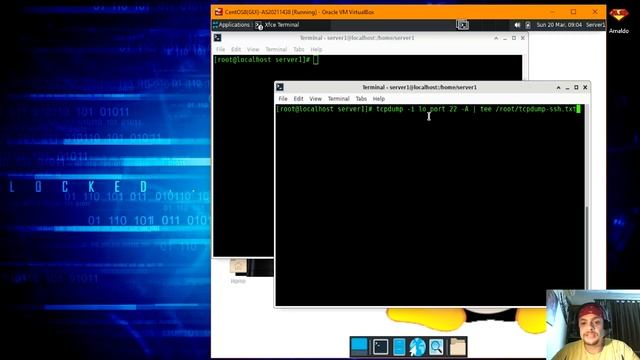Click the volume speaker icon in the top panel
The width and height of the screenshot is (640, 360).
pos(517,25)
